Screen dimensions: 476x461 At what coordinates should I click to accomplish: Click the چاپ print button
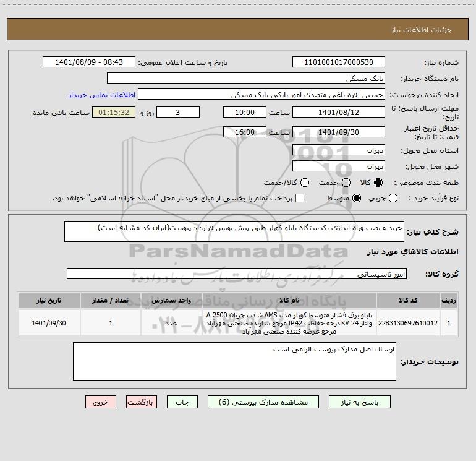pyautogui.click(x=182, y=402)
